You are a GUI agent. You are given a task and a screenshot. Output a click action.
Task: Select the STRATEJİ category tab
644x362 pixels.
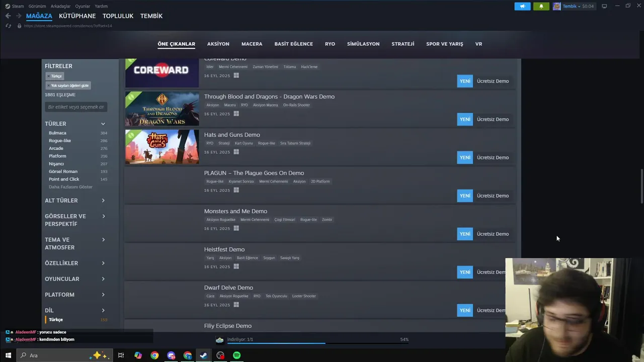tap(403, 44)
